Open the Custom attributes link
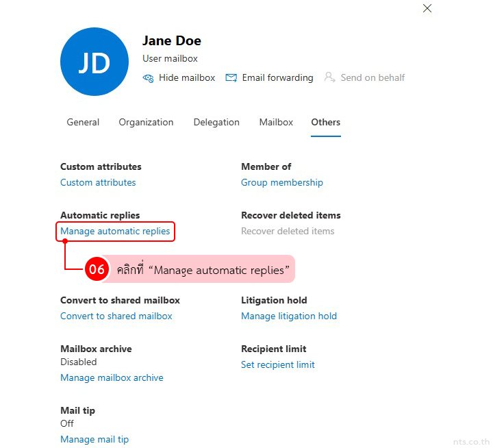The image size is (493, 448). pos(98,182)
